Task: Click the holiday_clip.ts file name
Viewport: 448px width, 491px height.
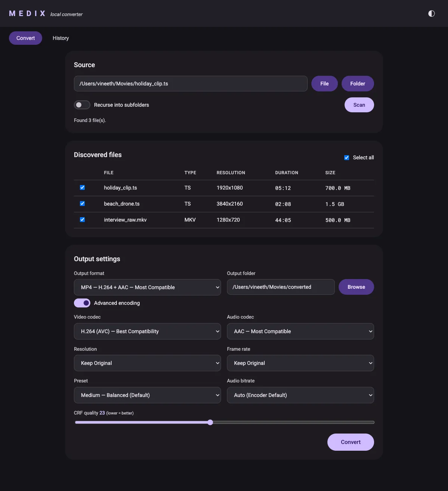Action: pos(120,188)
